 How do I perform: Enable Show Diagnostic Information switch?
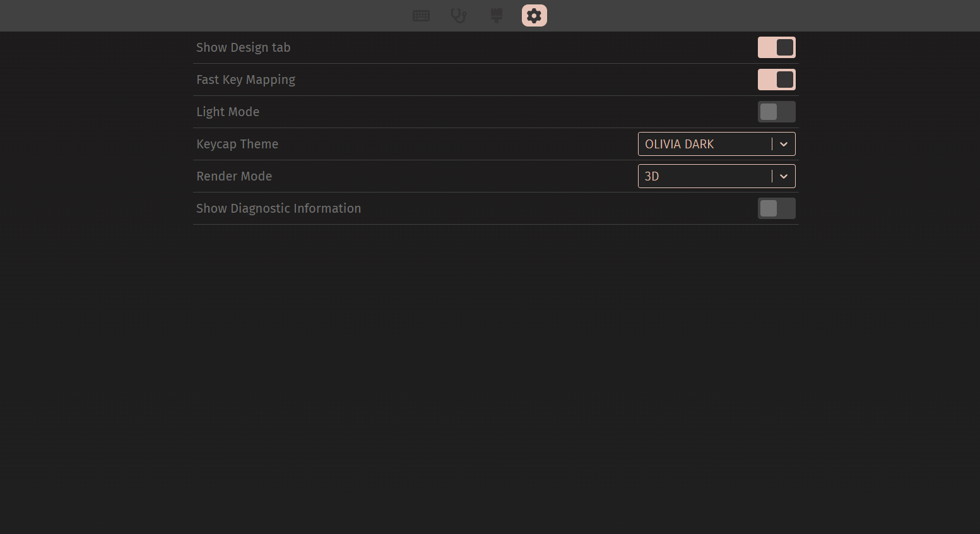coord(776,208)
